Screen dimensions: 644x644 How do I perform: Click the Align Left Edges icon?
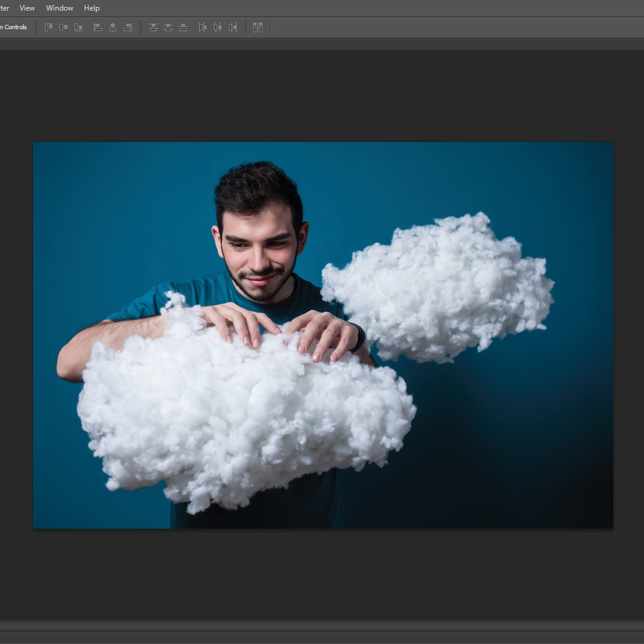[x=97, y=27]
